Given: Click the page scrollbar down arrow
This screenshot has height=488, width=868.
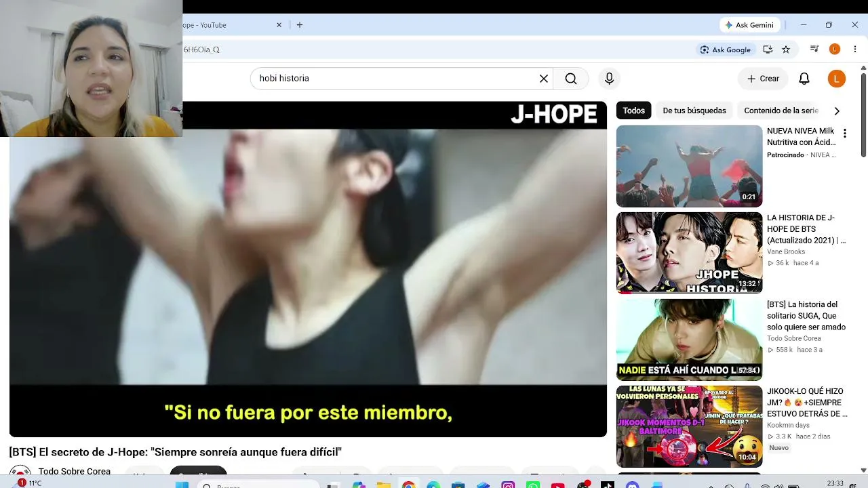Looking at the screenshot, I should pos(863,470).
